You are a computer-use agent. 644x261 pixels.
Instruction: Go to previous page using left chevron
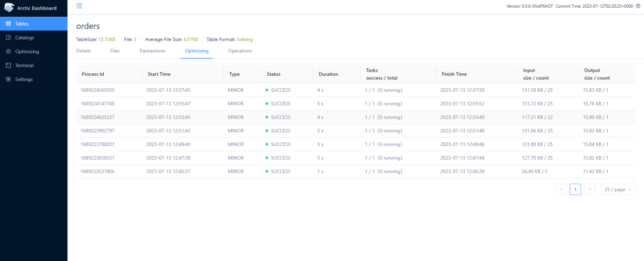(561, 189)
